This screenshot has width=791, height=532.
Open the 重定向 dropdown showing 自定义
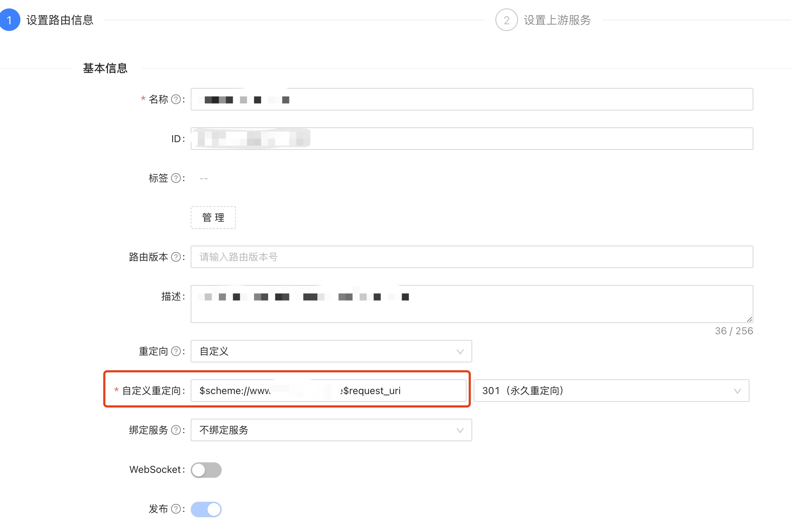pyautogui.click(x=331, y=351)
